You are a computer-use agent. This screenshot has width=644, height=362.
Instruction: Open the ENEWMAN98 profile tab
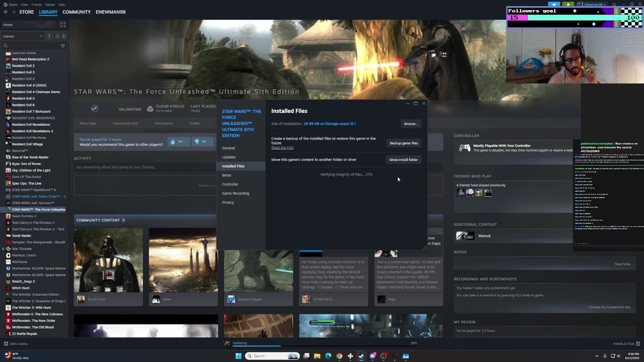pyautogui.click(x=111, y=12)
